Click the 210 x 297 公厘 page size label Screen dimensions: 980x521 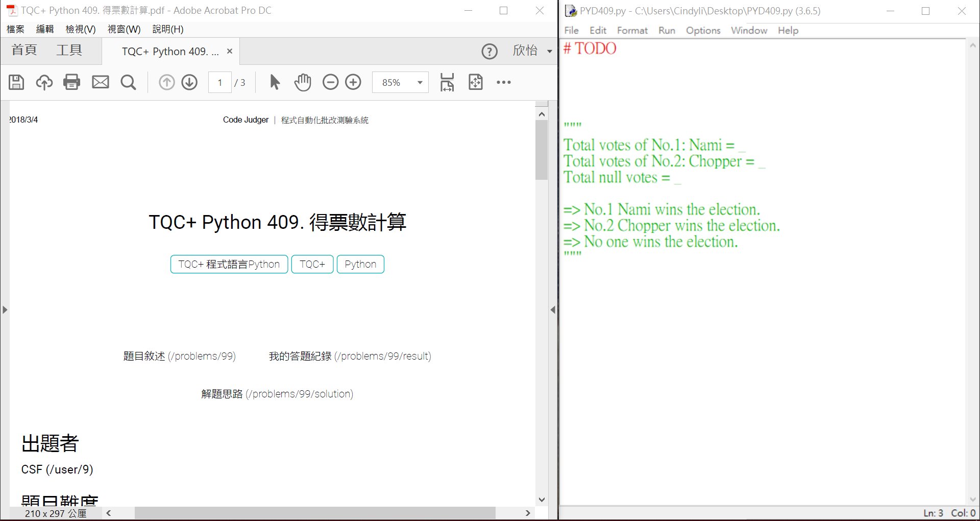pos(56,513)
